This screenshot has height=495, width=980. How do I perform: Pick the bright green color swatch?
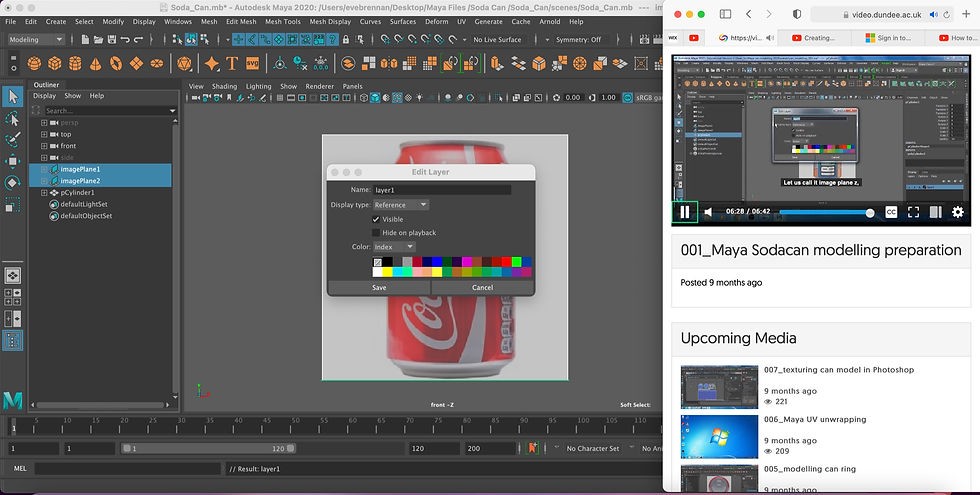[x=516, y=262]
